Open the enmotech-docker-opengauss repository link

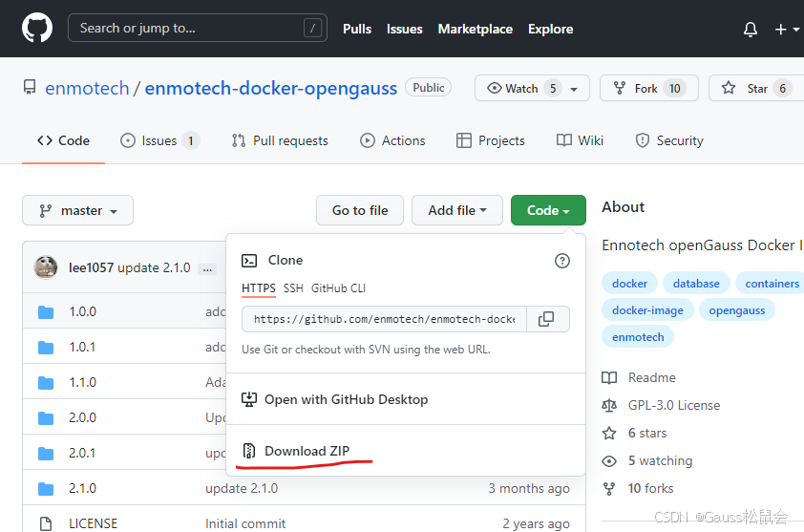[271, 88]
